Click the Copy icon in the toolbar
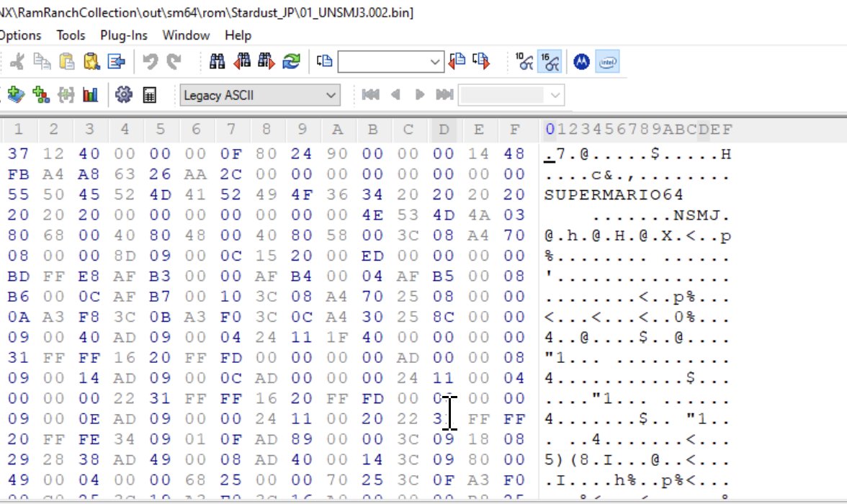Screen dimensions: 847x504 tap(42, 62)
